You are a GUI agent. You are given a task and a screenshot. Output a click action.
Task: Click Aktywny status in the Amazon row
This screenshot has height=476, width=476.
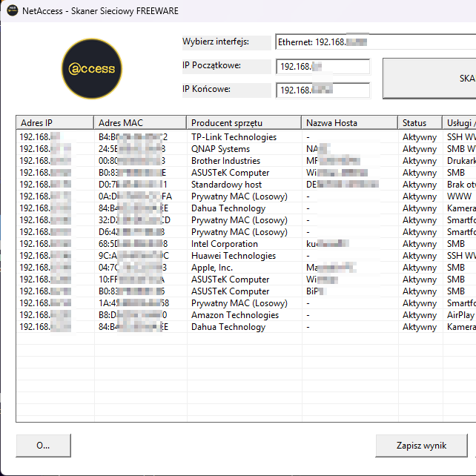pos(420,315)
